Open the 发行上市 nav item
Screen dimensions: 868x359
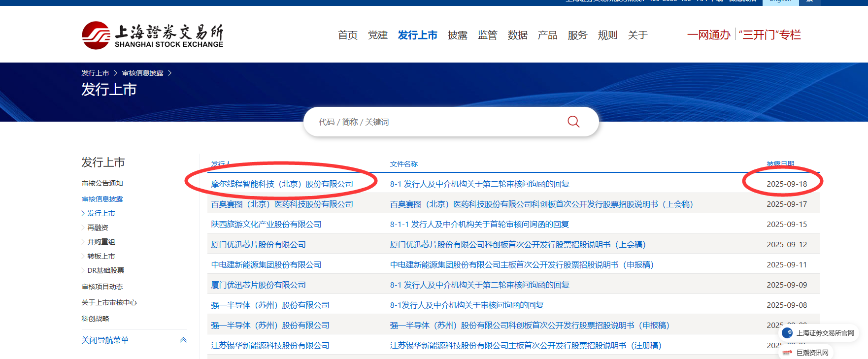coord(418,35)
